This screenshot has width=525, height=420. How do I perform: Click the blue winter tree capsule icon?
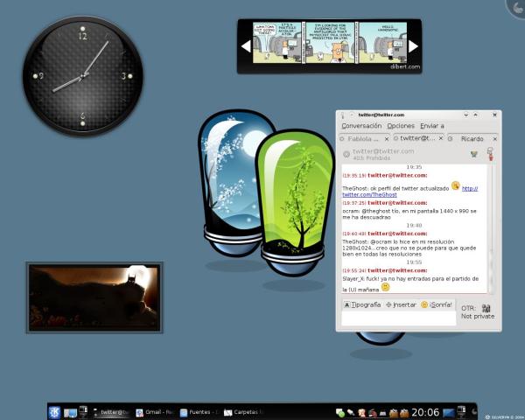tap(229, 183)
